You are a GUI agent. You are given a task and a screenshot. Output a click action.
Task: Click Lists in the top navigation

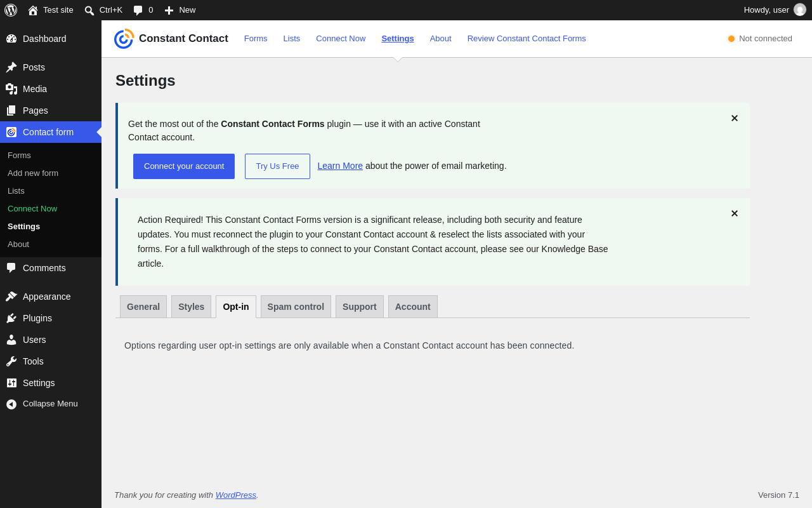coord(292,38)
